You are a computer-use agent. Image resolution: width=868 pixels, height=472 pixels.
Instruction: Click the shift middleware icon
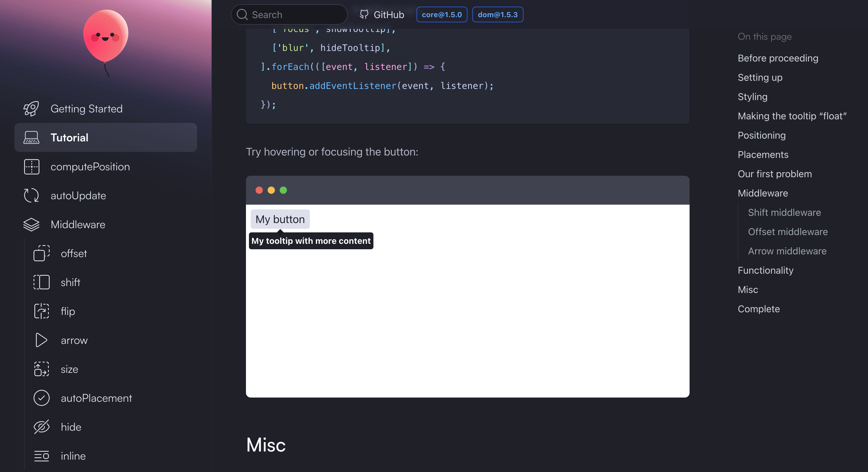[x=42, y=282]
